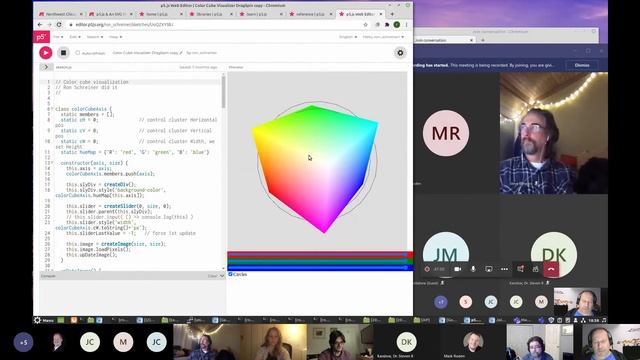Click the code editor vertical scrollbar
This screenshot has height=360, width=640.
223,92
